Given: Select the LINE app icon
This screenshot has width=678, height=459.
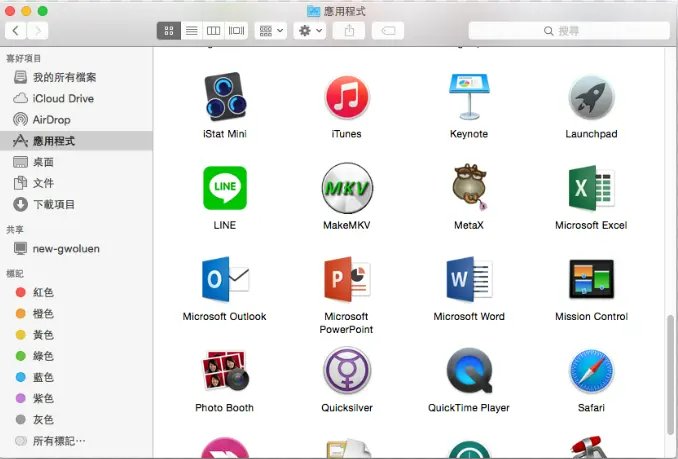Looking at the screenshot, I should click(x=225, y=188).
